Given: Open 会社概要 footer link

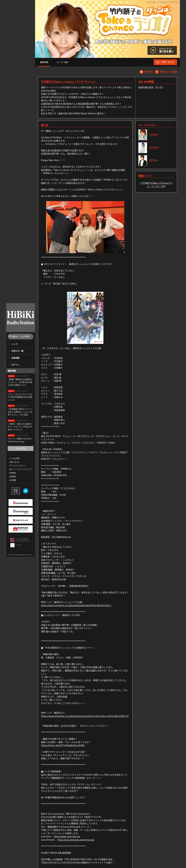Looking at the screenshot, I should pyautogui.click(x=12, y=480).
